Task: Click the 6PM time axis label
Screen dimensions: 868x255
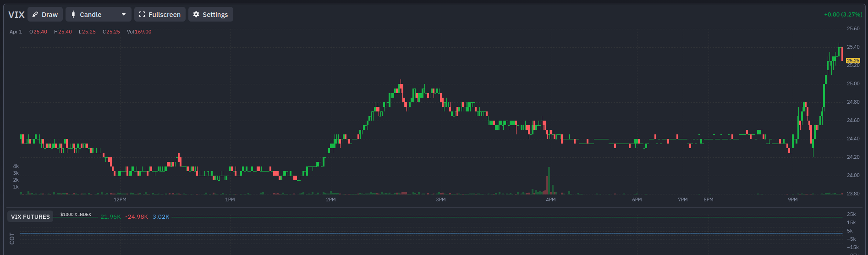Action: click(x=637, y=200)
